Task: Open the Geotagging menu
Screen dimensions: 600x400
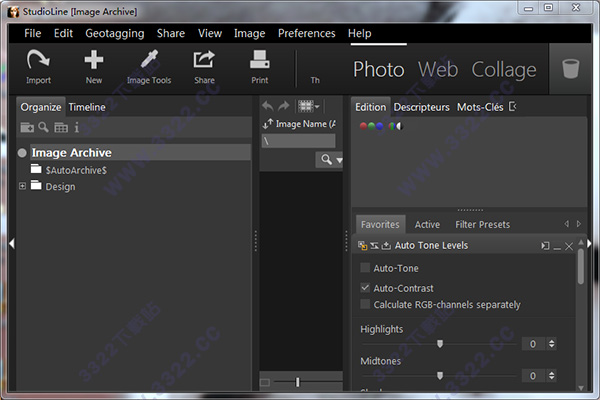Action: click(114, 33)
